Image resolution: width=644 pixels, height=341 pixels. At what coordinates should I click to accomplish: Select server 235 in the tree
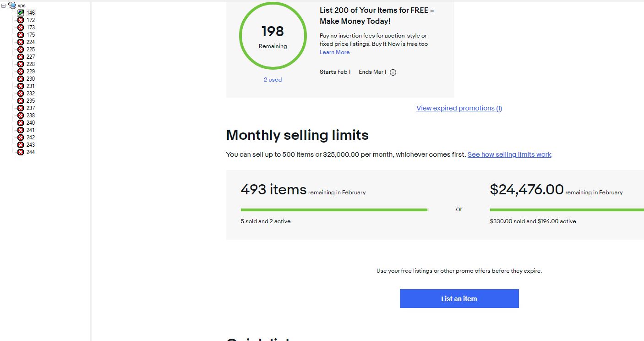[31, 101]
